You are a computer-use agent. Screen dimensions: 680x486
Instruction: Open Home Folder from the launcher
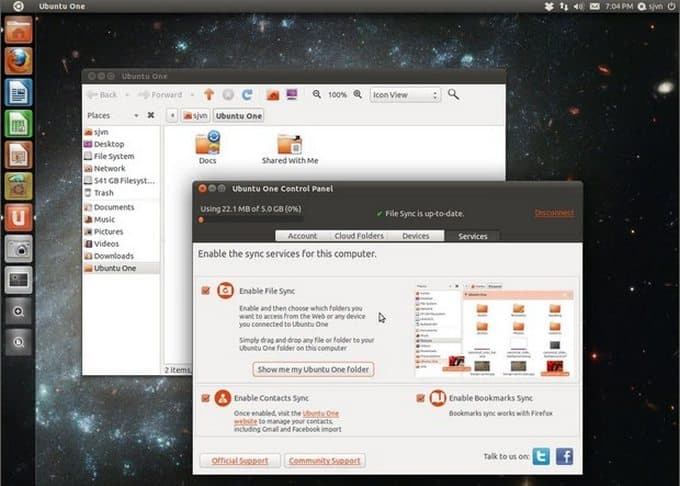coord(18,30)
